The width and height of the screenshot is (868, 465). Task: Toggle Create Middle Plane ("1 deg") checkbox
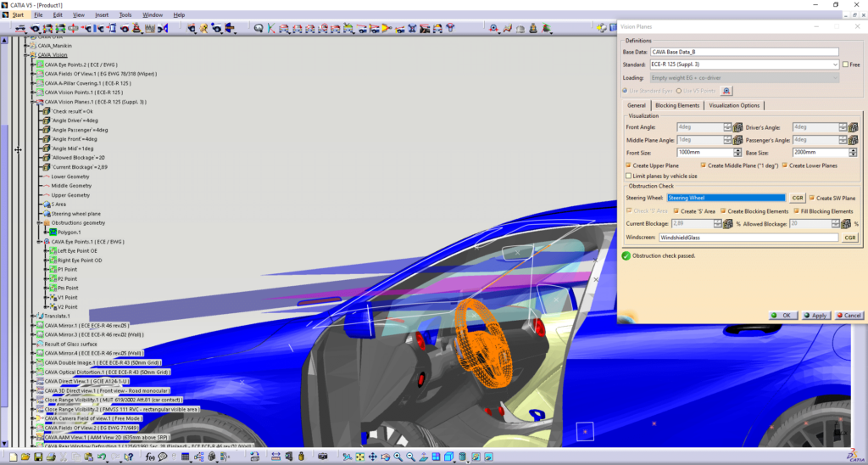tap(703, 165)
